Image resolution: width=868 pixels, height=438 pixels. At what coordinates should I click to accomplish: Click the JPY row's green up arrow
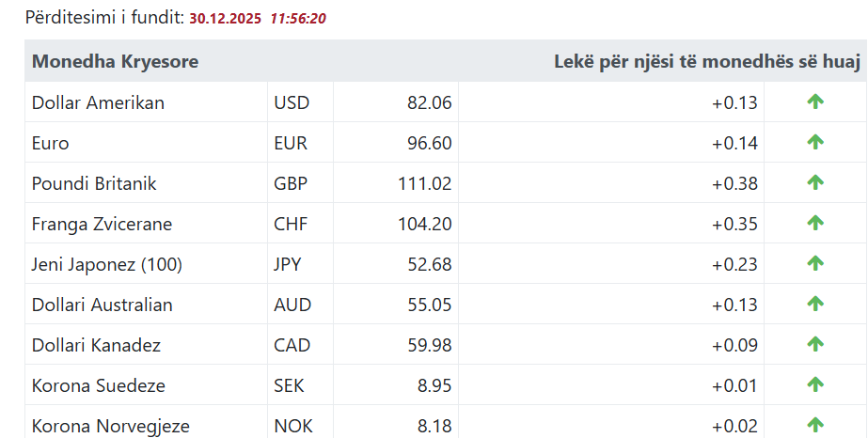[815, 264]
